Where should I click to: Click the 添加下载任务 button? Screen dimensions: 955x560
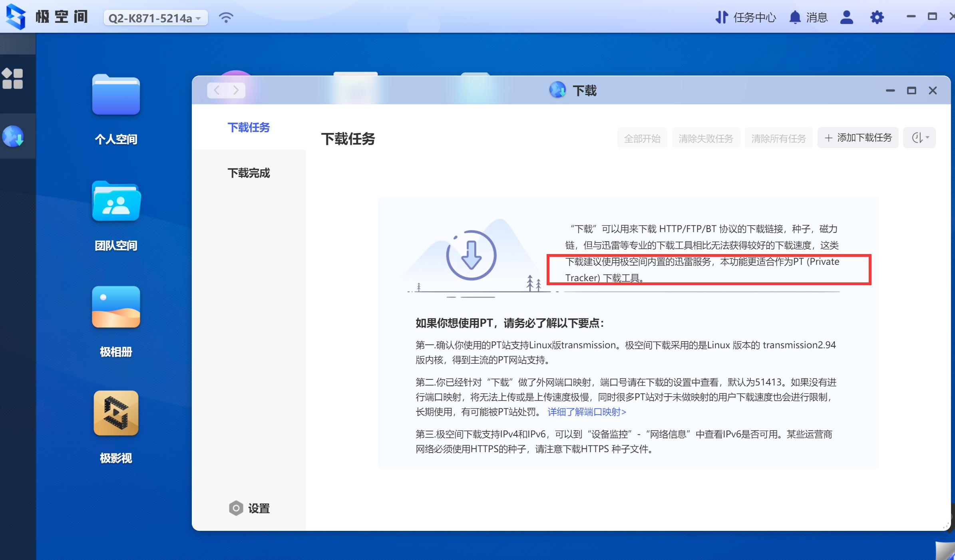[858, 137]
